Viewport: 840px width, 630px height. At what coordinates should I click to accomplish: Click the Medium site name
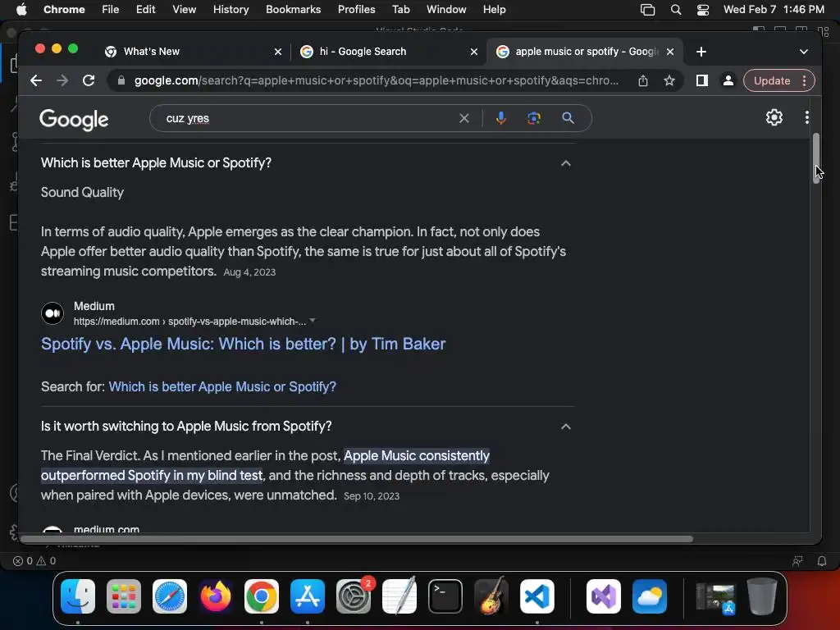[x=94, y=307]
